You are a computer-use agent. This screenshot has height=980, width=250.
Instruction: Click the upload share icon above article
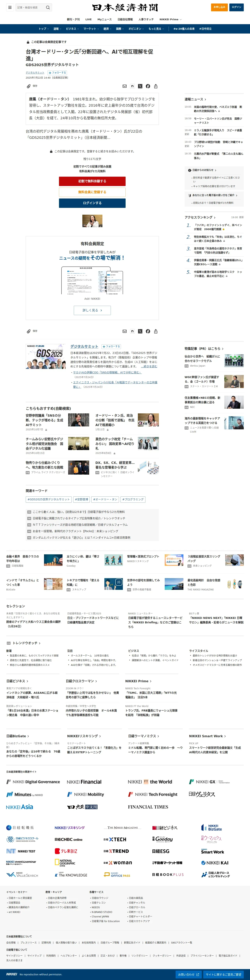pyautogui.click(x=156, y=86)
